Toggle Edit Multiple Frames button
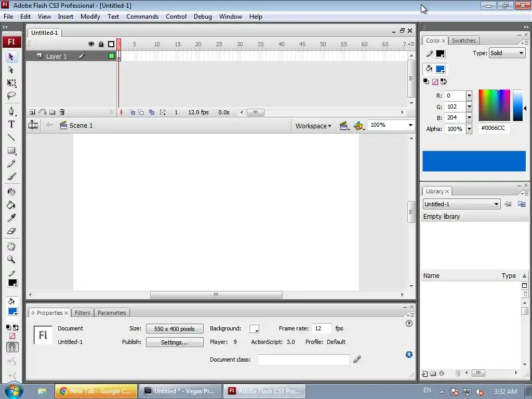532x399 pixels. tap(152, 112)
